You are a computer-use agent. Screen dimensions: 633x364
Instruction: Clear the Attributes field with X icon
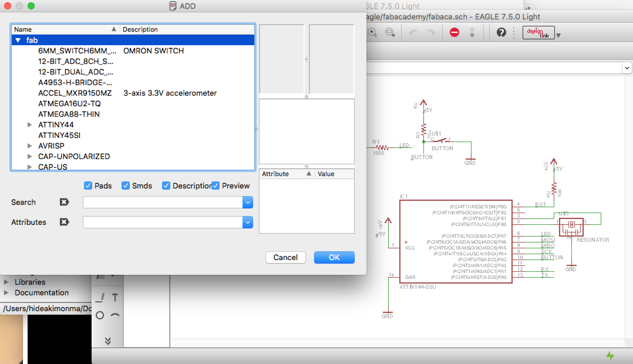(x=64, y=222)
